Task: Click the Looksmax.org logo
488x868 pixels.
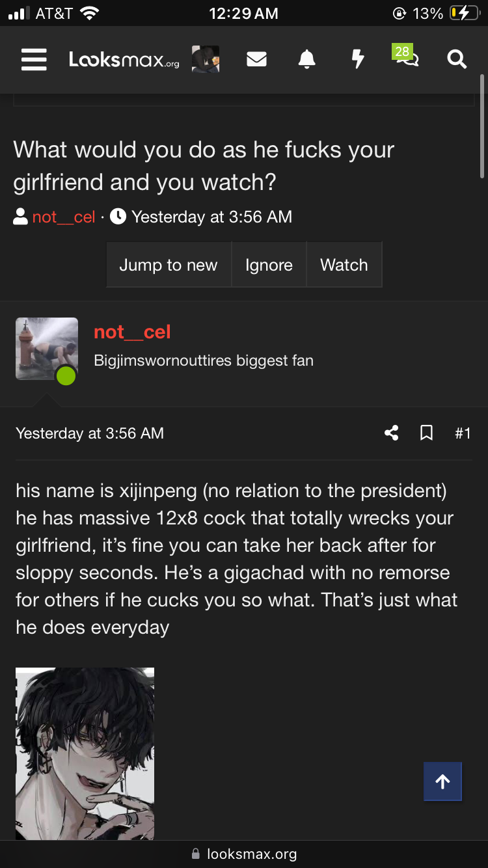Action: tap(124, 60)
